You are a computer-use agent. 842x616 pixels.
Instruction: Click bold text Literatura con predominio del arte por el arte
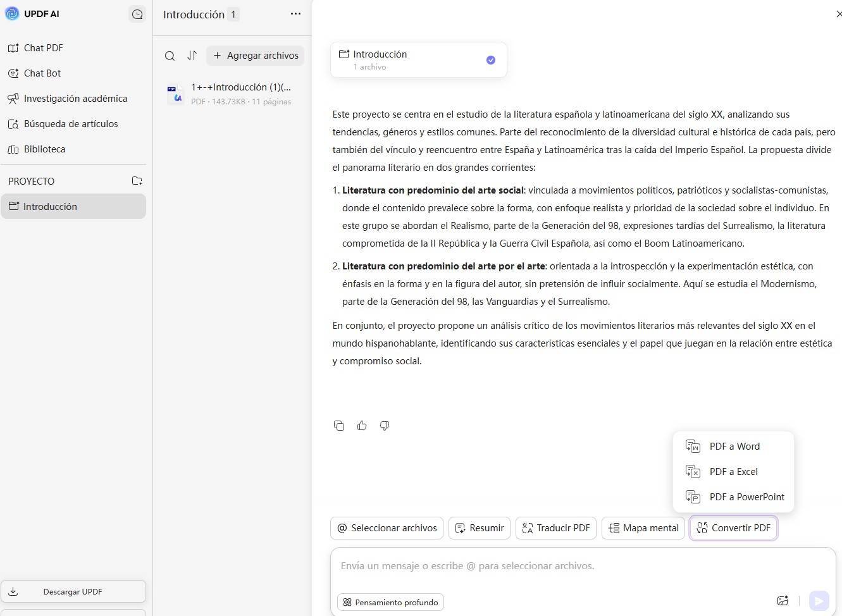click(443, 266)
